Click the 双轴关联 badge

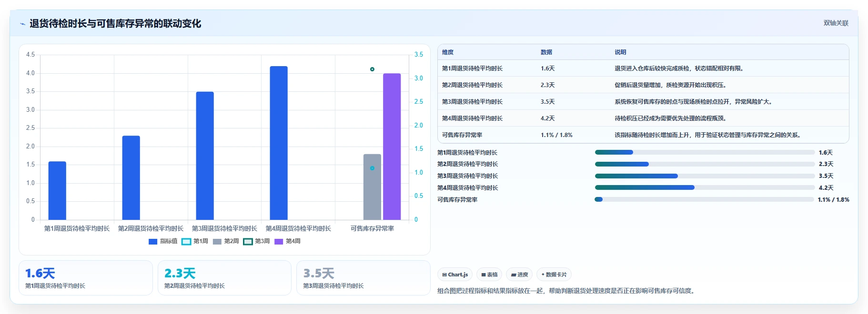(836, 23)
